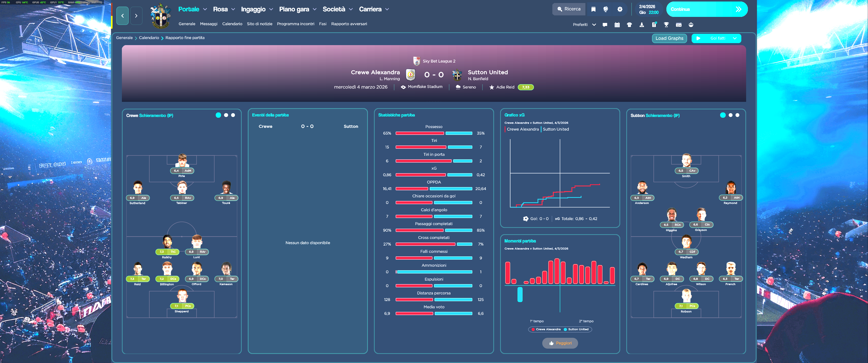
Task: Click Crewe Alexandra crest in match header
Action: [411, 75]
